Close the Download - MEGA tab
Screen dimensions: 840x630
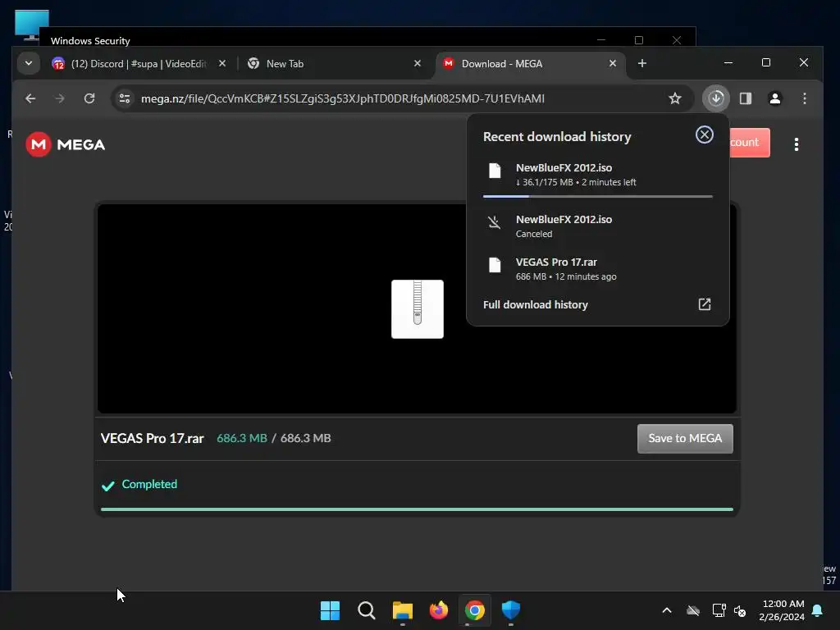(x=613, y=64)
